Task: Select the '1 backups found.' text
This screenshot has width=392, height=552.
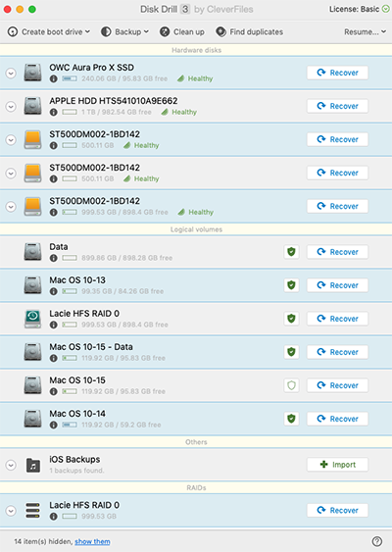Action: coord(76,471)
